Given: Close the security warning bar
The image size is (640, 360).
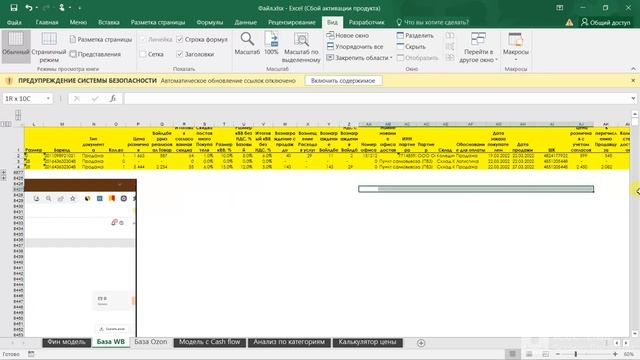Looking at the screenshot, I should coord(633,80).
